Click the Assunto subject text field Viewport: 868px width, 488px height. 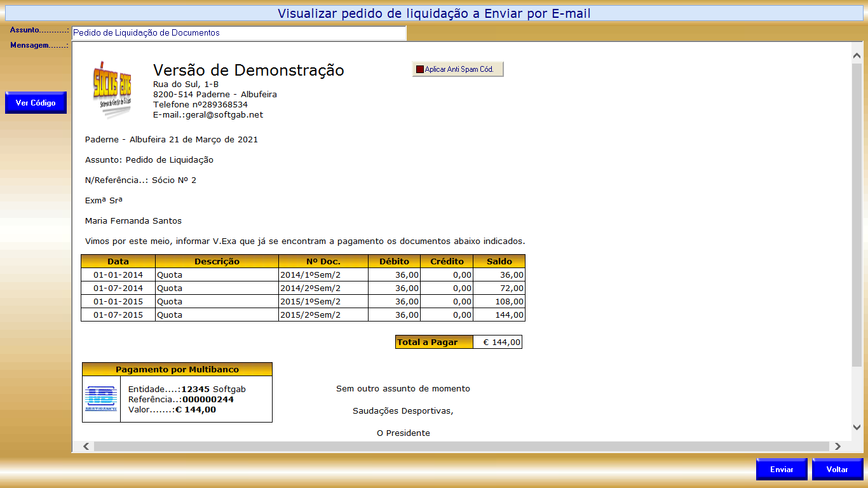[x=239, y=33]
